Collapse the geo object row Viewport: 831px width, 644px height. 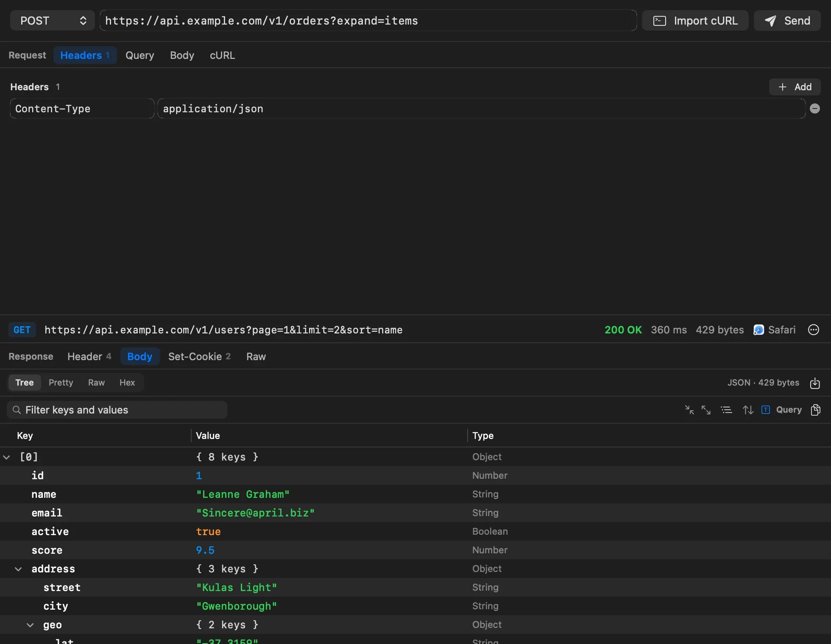click(30, 625)
